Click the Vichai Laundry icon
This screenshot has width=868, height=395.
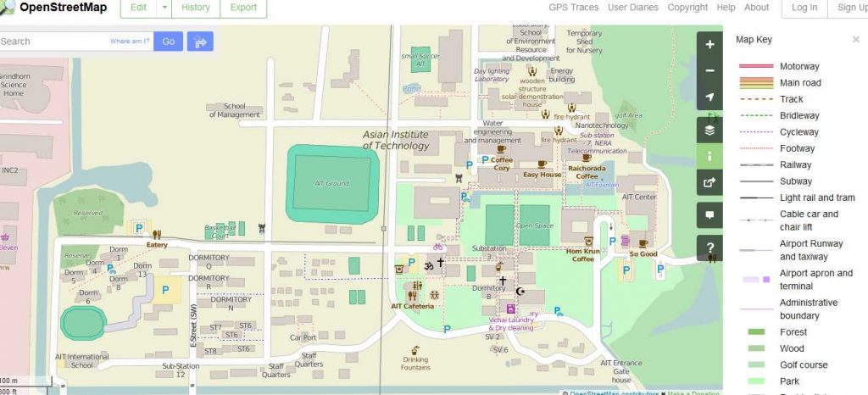pos(510,309)
